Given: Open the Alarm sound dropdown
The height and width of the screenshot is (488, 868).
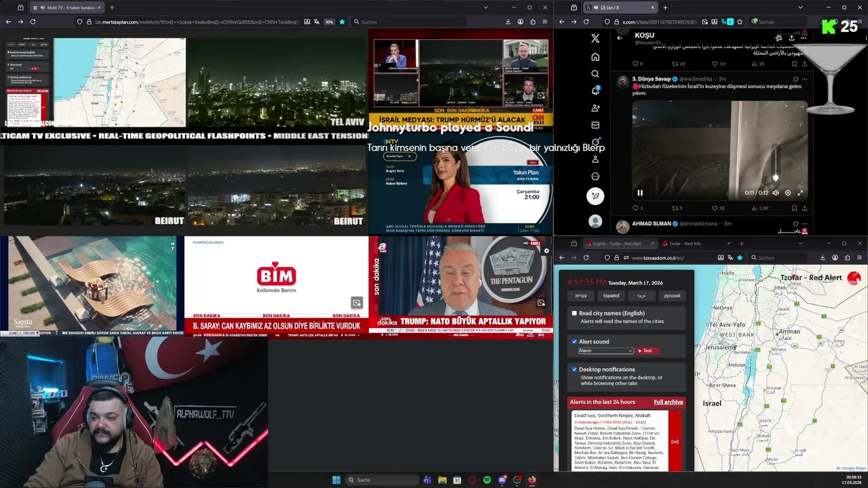Looking at the screenshot, I should click(605, 350).
